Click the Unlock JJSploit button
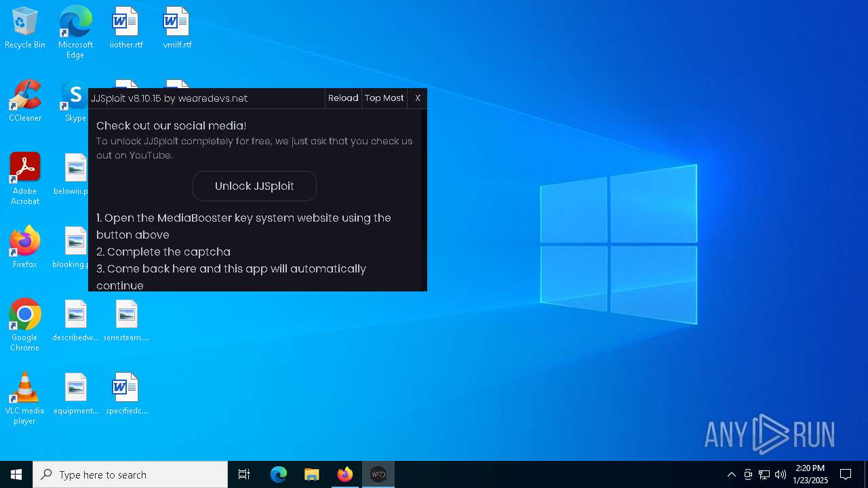 (254, 186)
